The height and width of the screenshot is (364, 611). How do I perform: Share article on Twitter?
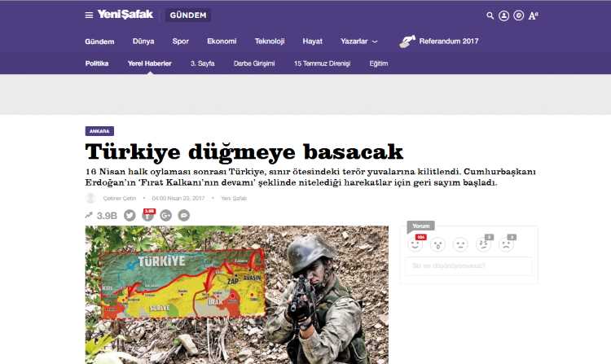click(x=130, y=215)
